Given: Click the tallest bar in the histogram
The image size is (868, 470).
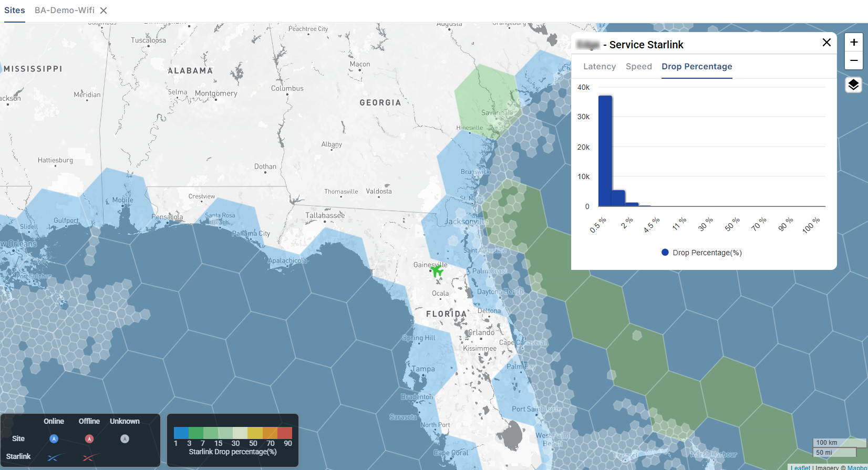Looking at the screenshot, I should [605, 151].
